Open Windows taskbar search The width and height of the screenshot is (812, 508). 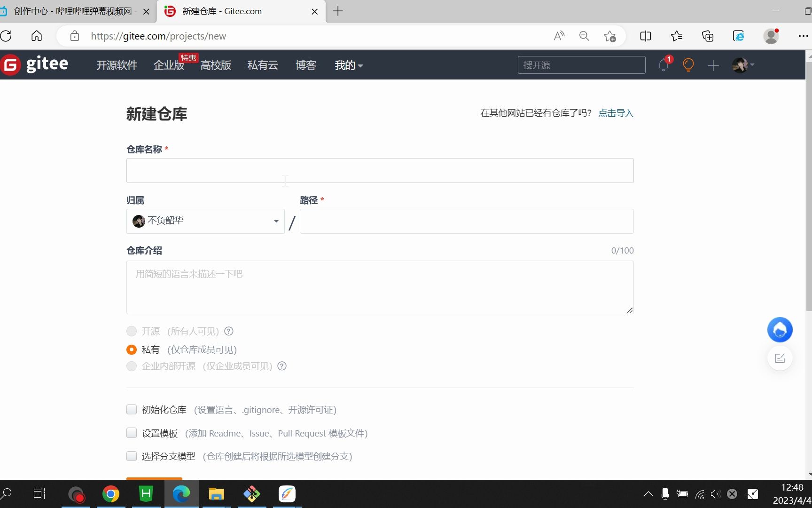pyautogui.click(x=7, y=493)
